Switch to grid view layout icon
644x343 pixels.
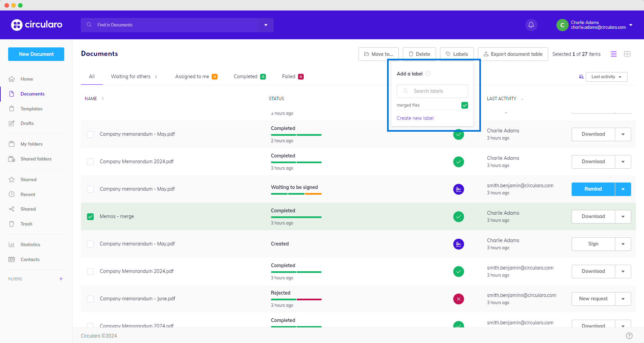[x=627, y=54]
